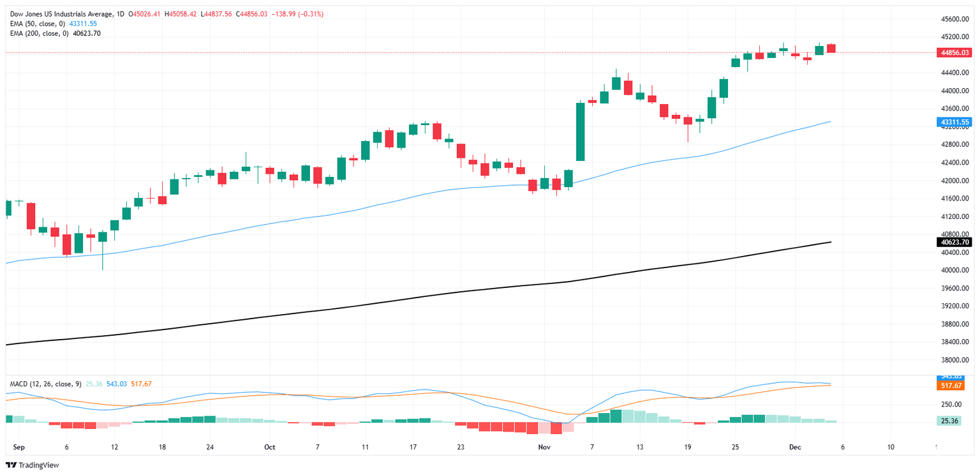Click the 10 date label on time axis
Image resolution: width=980 pixels, height=475 pixels.
pyautogui.click(x=891, y=447)
